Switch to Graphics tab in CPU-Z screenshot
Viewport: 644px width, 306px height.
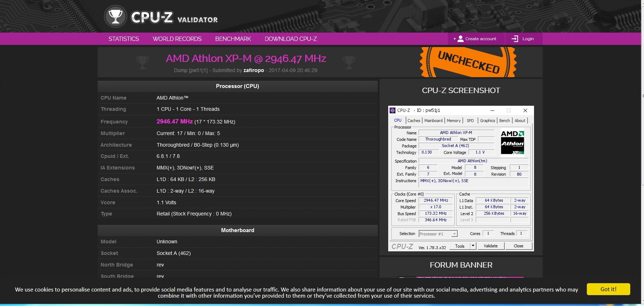click(x=487, y=121)
